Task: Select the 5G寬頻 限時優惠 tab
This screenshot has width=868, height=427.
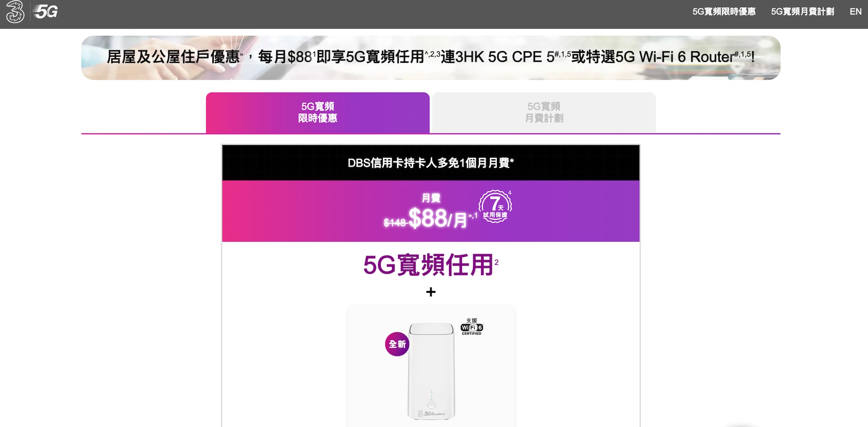Action: [318, 113]
